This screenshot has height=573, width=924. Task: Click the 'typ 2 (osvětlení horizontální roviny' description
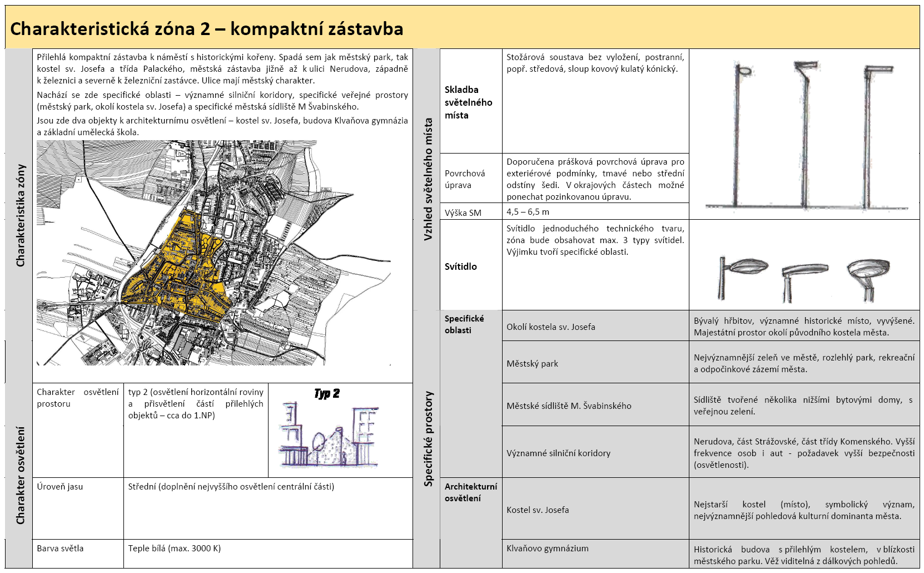click(x=196, y=404)
